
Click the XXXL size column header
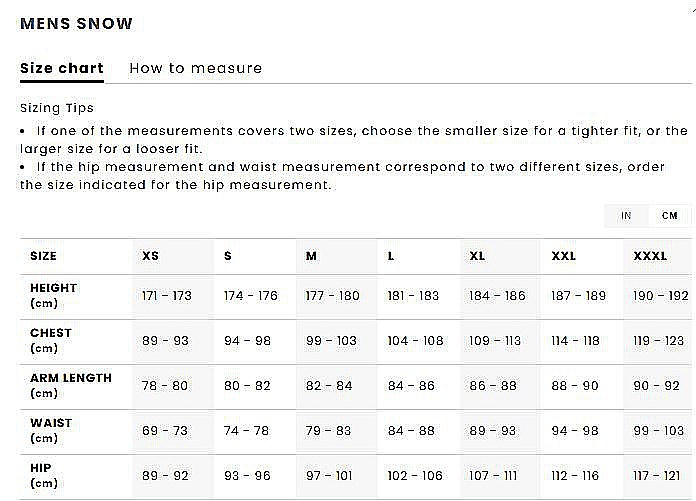(x=650, y=256)
